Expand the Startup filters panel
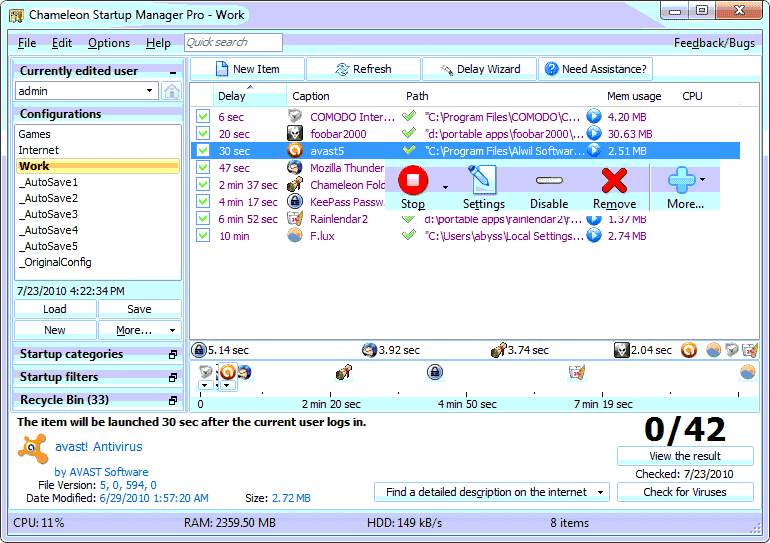This screenshot has height=543, width=770. coord(173,378)
